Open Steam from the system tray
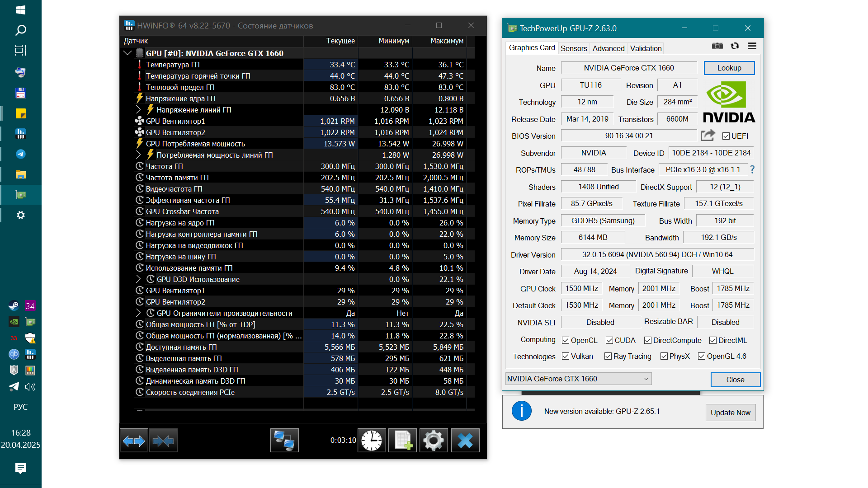The height and width of the screenshot is (488, 868). 14,306
